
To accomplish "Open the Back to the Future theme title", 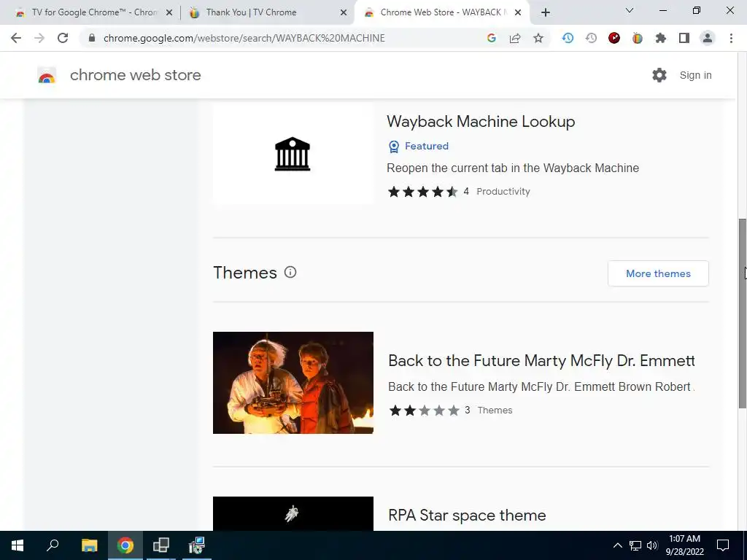I will (541, 360).
